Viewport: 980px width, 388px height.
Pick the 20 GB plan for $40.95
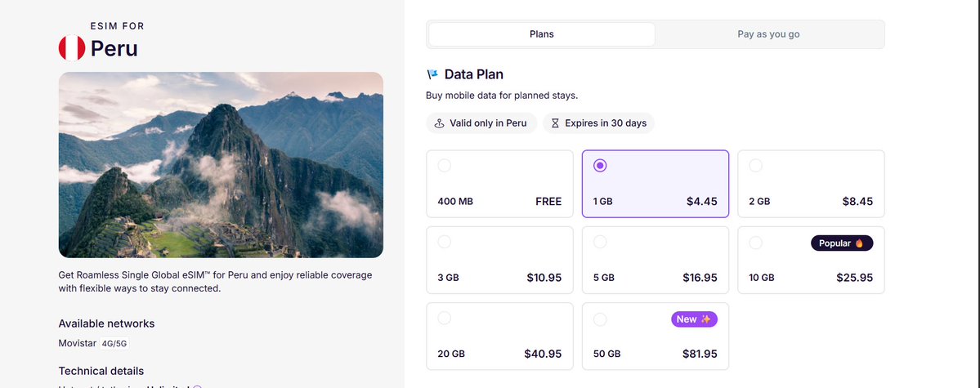pos(499,337)
